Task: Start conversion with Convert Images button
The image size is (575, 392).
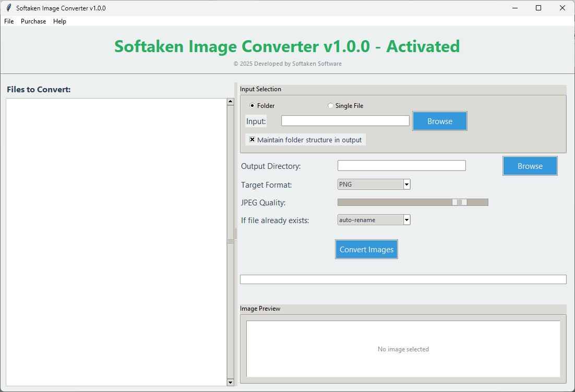Action: point(366,250)
